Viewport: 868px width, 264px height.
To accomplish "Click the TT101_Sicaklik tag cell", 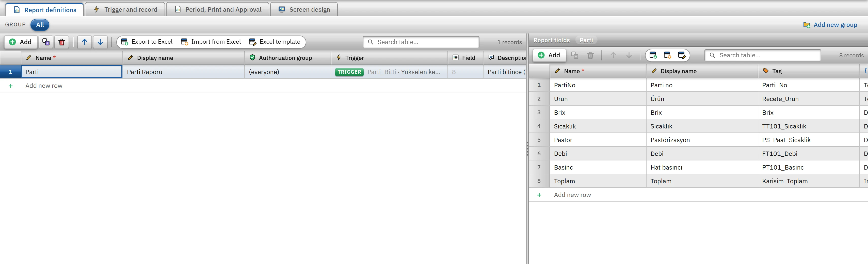I will point(808,126).
